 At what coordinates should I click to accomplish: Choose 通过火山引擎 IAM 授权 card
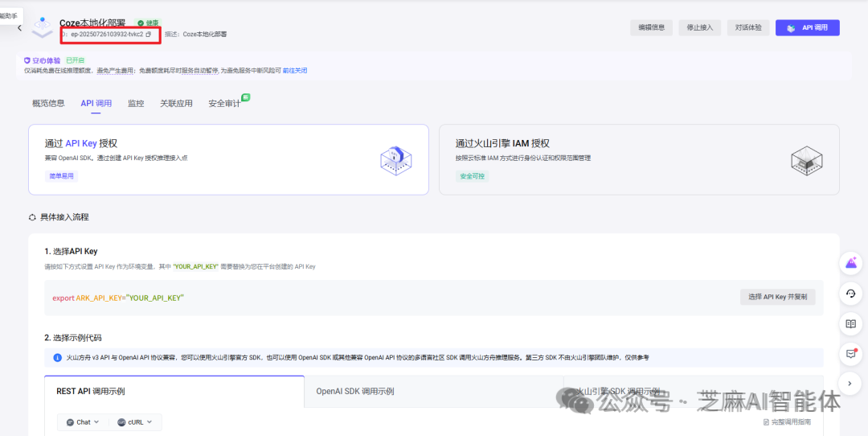coord(640,159)
